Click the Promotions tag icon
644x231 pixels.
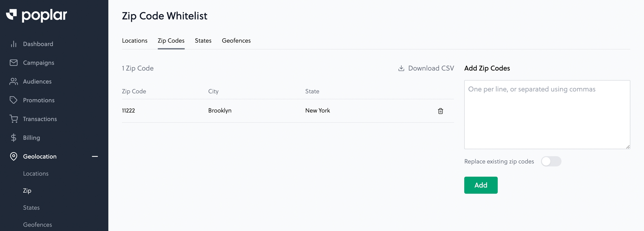[x=13, y=100]
